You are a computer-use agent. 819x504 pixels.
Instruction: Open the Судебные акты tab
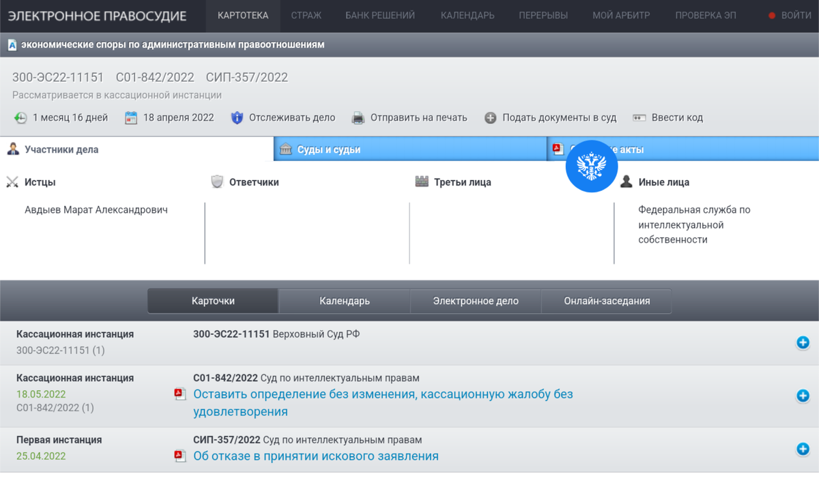coord(683,149)
